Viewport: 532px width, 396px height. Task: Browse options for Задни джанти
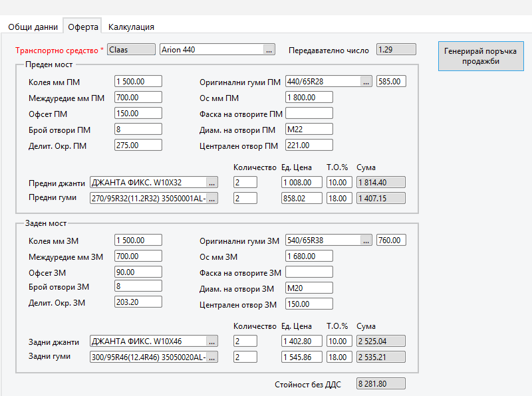click(x=211, y=342)
